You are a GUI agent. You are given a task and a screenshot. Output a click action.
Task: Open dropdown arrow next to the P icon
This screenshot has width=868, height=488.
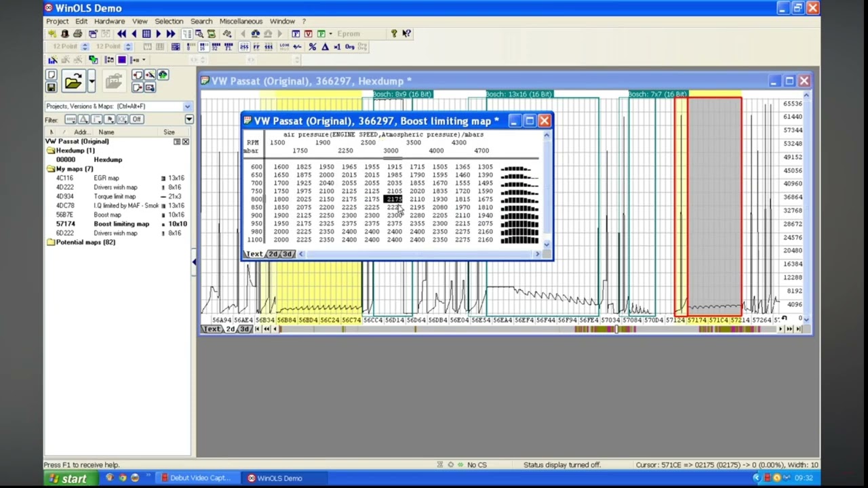(330, 34)
